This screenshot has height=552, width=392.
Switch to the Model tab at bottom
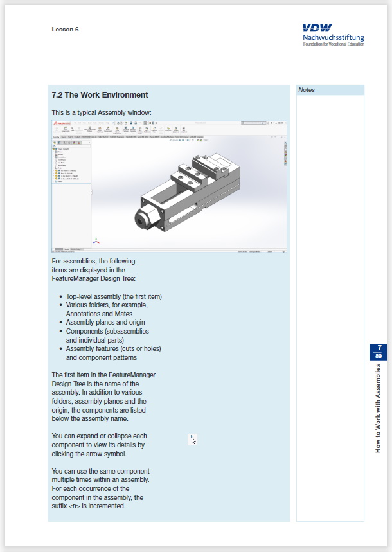coord(66,249)
